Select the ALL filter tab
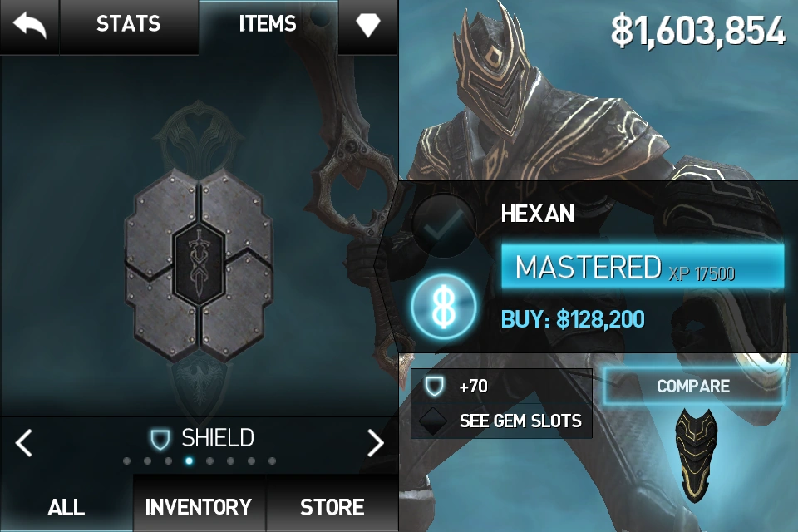 (x=66, y=506)
